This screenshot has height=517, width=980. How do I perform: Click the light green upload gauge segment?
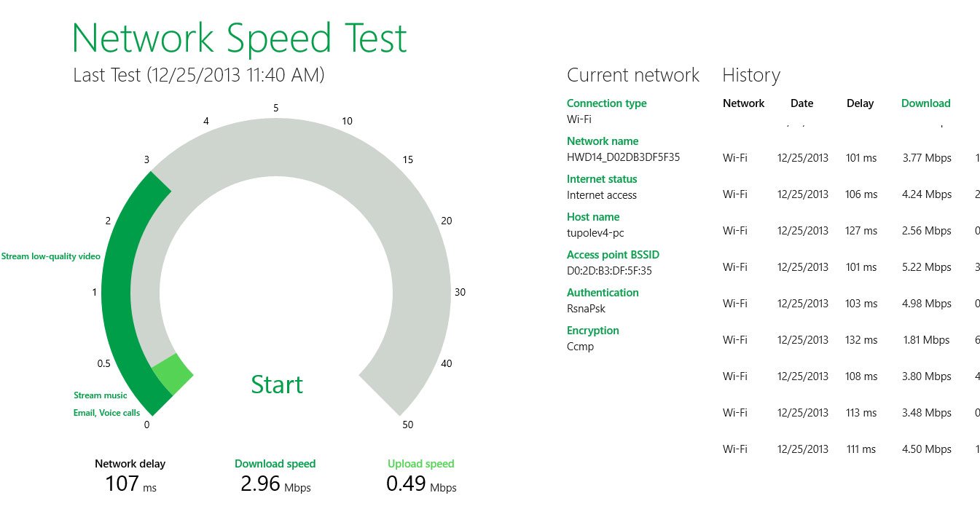click(173, 374)
